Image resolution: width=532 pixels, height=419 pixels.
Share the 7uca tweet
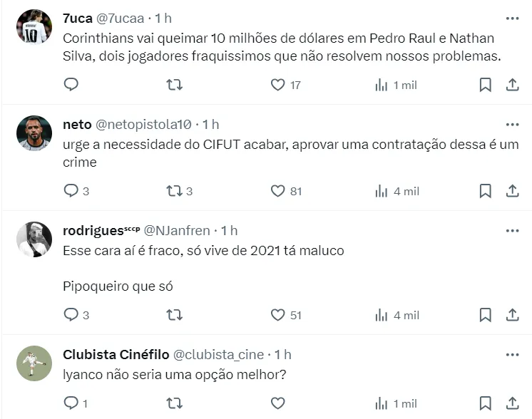point(512,85)
